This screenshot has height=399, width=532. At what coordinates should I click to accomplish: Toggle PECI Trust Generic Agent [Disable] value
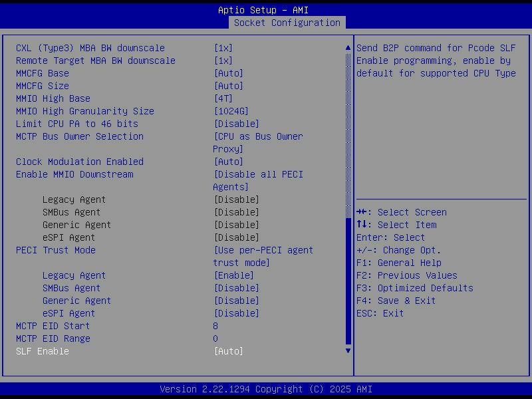coord(237,301)
